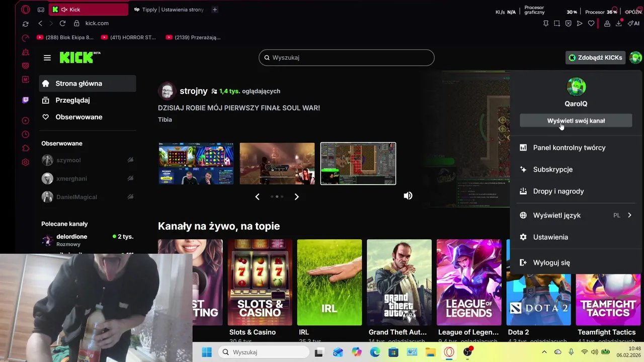Toggle the user avatar menu in header

click(635, 57)
